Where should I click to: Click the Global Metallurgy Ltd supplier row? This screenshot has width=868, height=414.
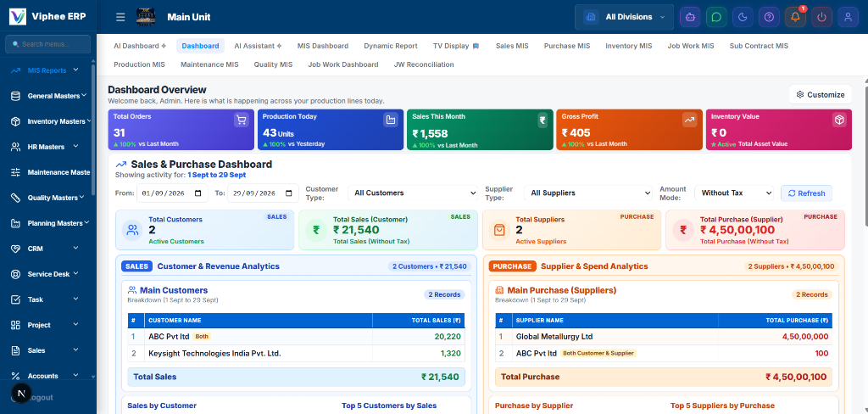click(x=664, y=337)
